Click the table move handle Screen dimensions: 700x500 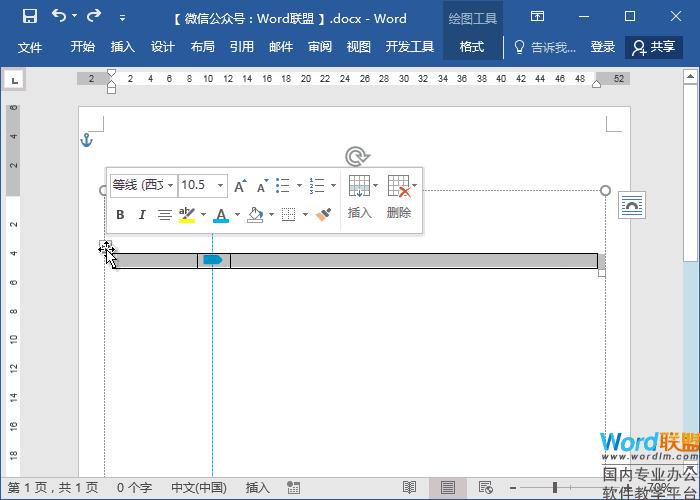(x=106, y=247)
